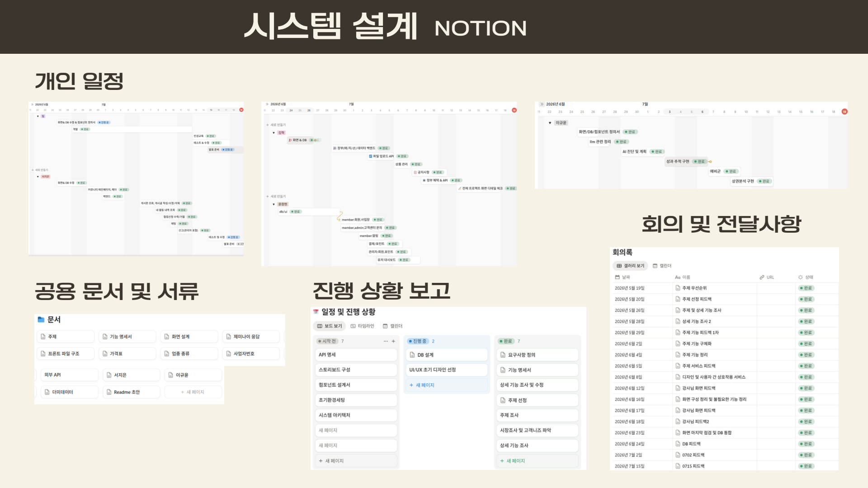868x488 pixels.
Task: Click 새로 만들기 above the 서지은 group
Action: tap(40, 170)
